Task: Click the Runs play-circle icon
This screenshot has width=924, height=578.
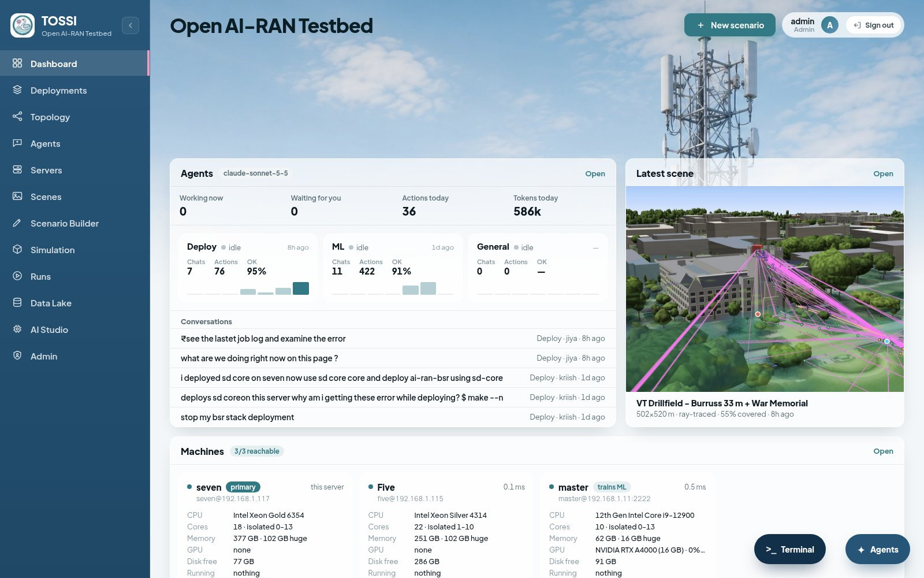Action: pos(17,276)
